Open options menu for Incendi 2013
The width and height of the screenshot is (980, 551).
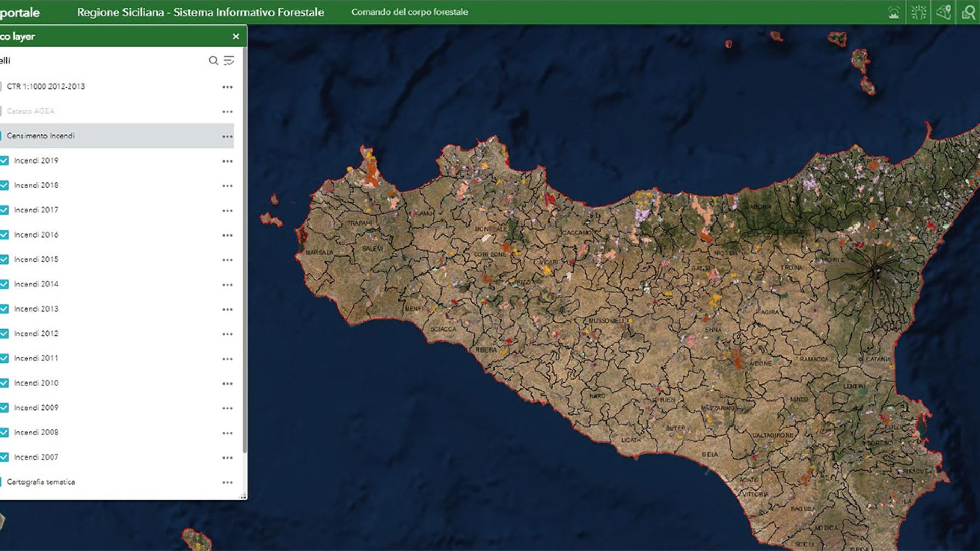pos(227,310)
